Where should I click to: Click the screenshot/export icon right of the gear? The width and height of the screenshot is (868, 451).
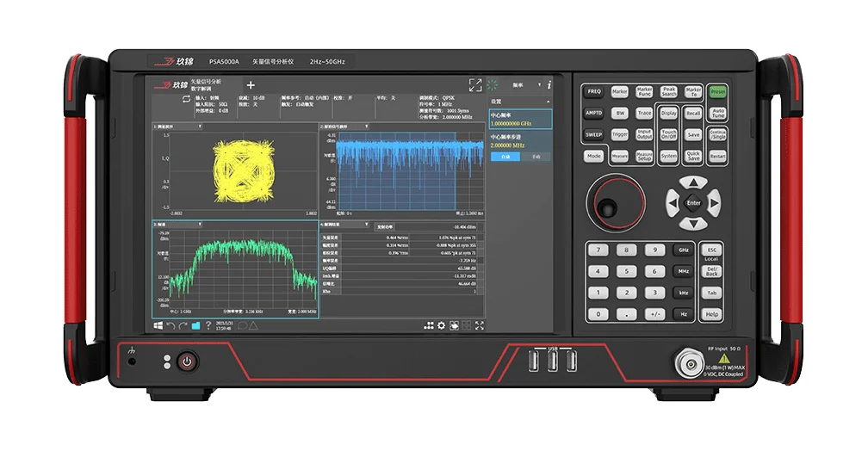454,325
